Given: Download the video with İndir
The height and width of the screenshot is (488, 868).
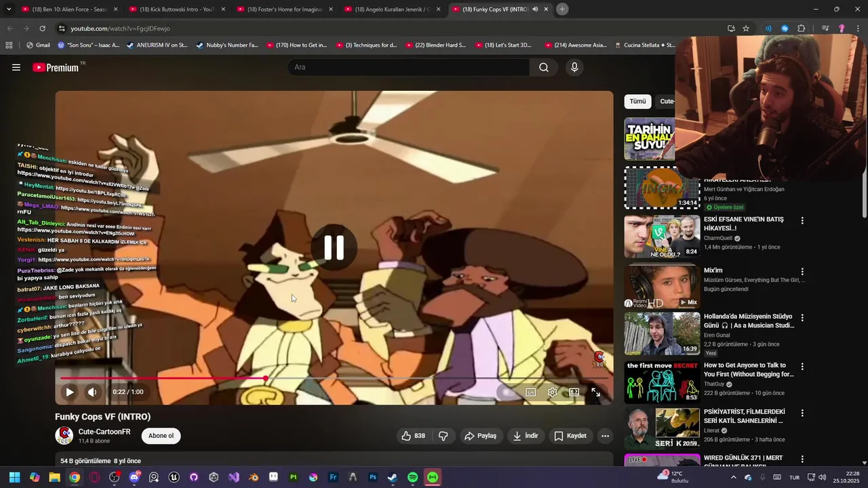Looking at the screenshot, I should [525, 436].
